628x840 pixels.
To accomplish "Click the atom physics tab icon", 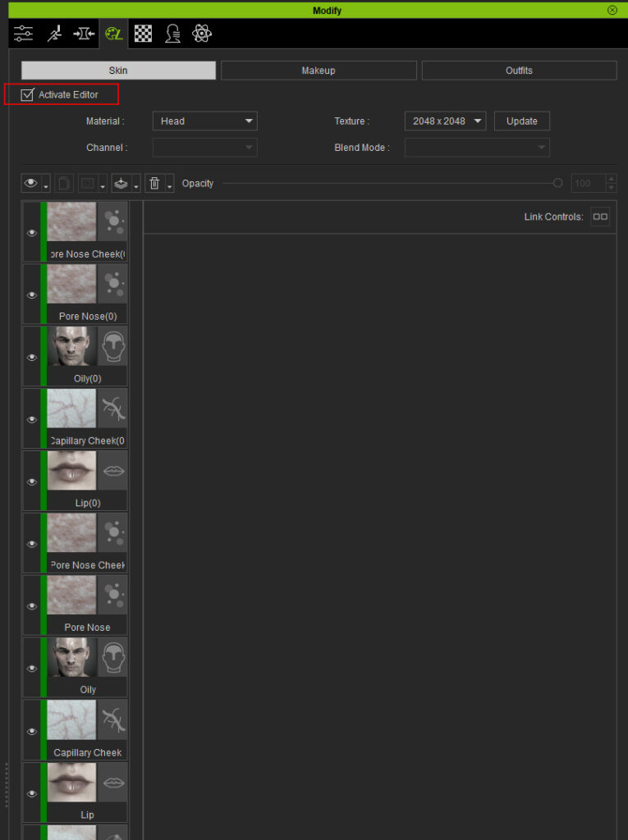I will click(x=202, y=34).
